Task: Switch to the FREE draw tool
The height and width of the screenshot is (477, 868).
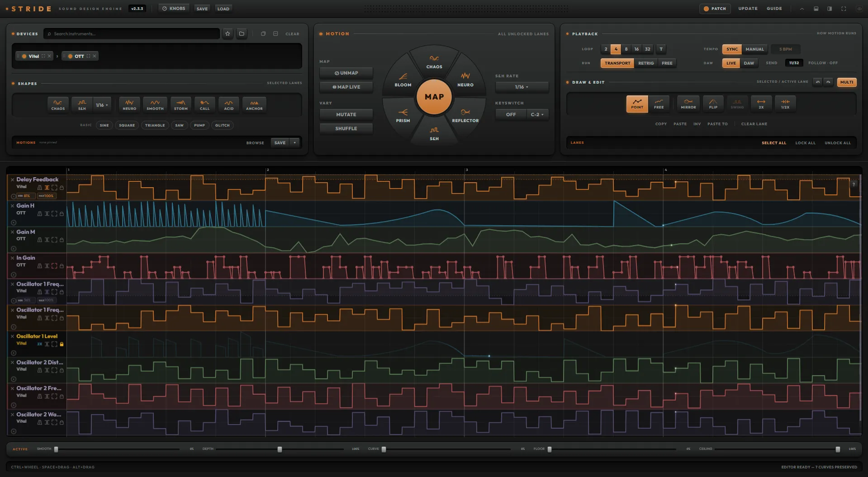Action: click(659, 104)
